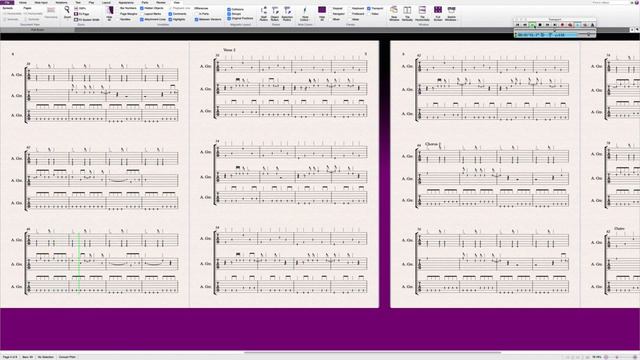This screenshot has height=360, width=640.
Task: Click Rewind in Transport window
Action: click(x=525, y=25)
